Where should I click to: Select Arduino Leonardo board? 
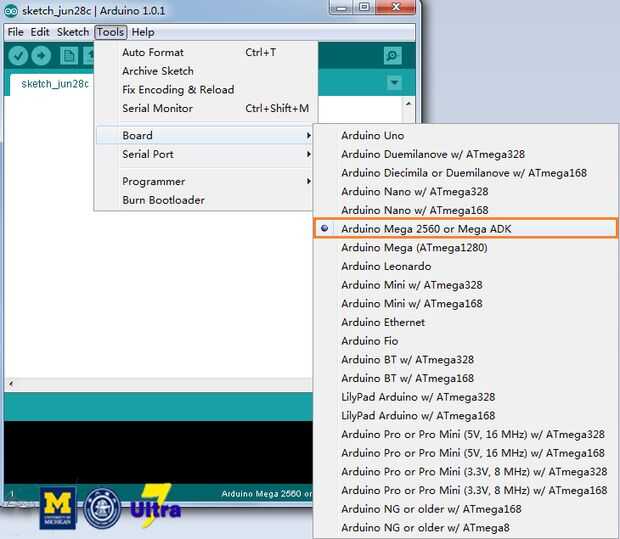(466, 266)
